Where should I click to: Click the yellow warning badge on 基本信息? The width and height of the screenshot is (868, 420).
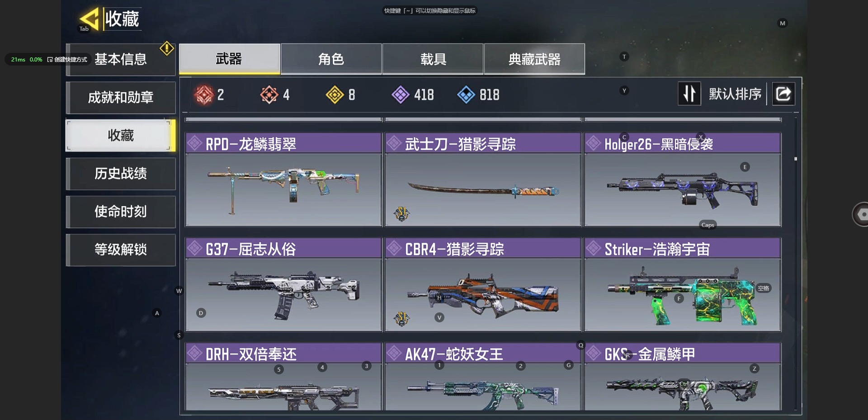pos(167,48)
